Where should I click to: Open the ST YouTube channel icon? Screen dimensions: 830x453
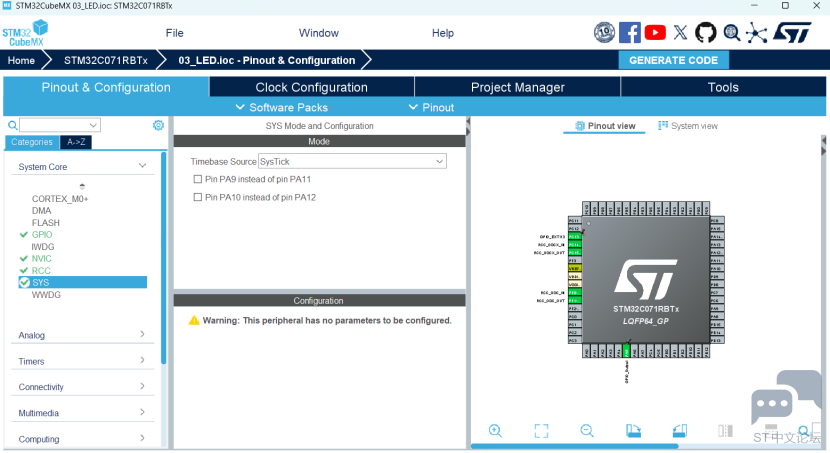click(x=655, y=33)
